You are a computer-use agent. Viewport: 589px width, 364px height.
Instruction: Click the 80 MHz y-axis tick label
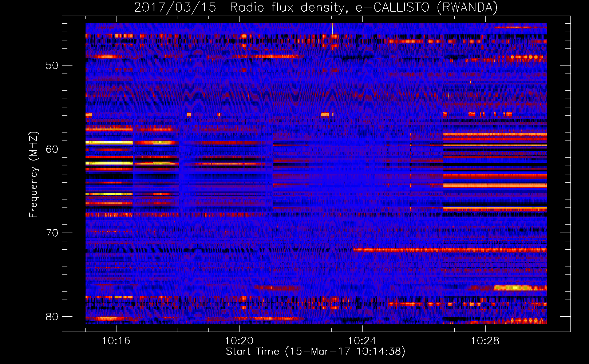[52, 317]
